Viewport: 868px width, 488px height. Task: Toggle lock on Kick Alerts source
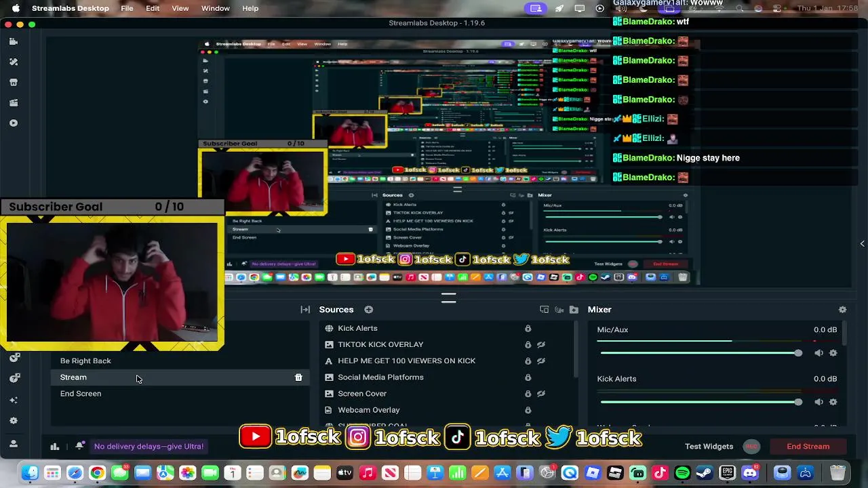click(x=528, y=329)
